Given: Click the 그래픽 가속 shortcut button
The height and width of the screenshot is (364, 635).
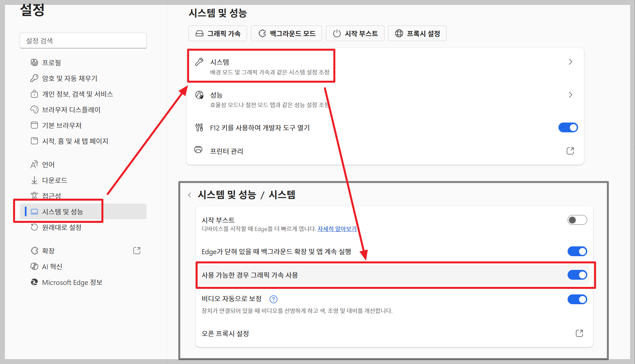Looking at the screenshot, I should point(218,33).
